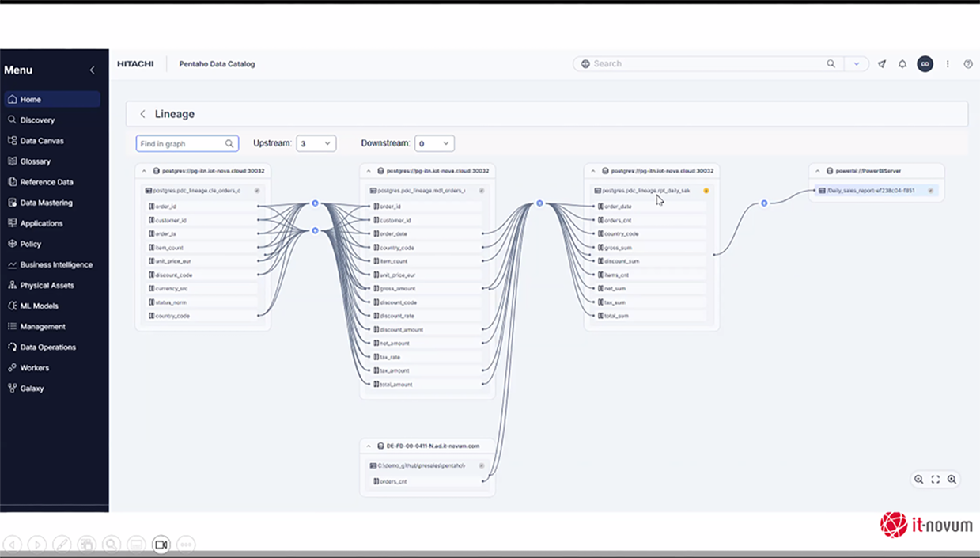
Task: Open the Downstream level dropdown
Action: tap(434, 143)
